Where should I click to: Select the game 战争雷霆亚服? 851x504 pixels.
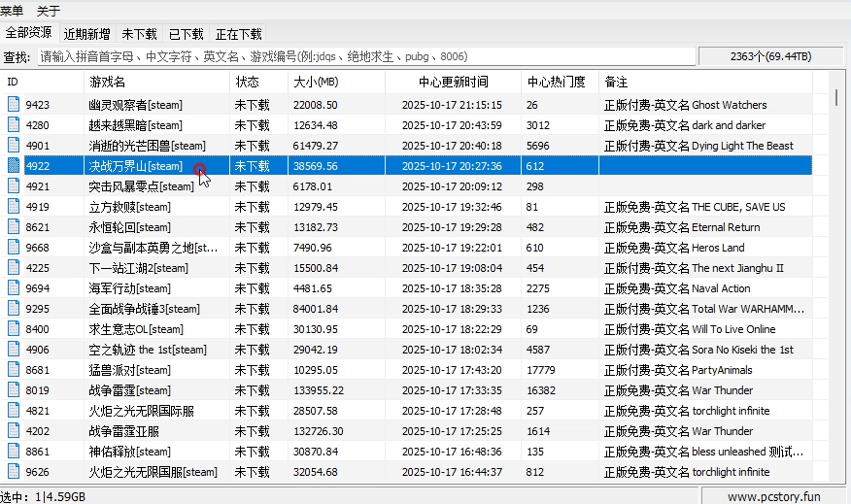coord(123,431)
